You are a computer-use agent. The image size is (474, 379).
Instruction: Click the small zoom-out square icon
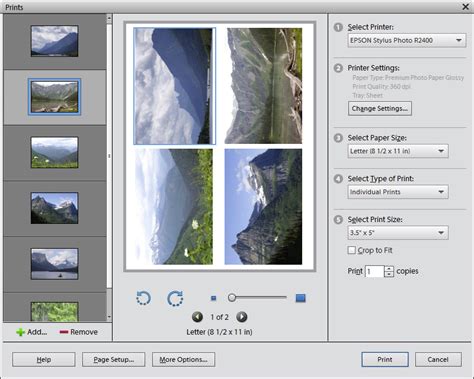click(213, 298)
